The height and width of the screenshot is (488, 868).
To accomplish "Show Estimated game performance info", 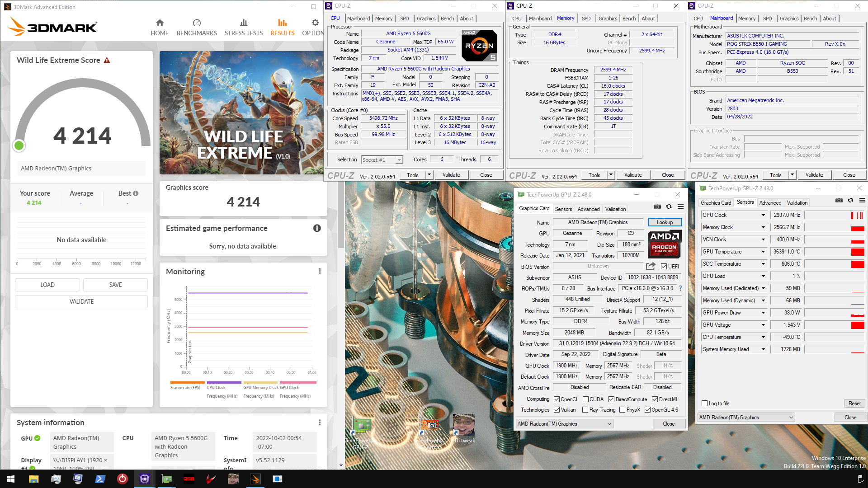I will click(317, 228).
